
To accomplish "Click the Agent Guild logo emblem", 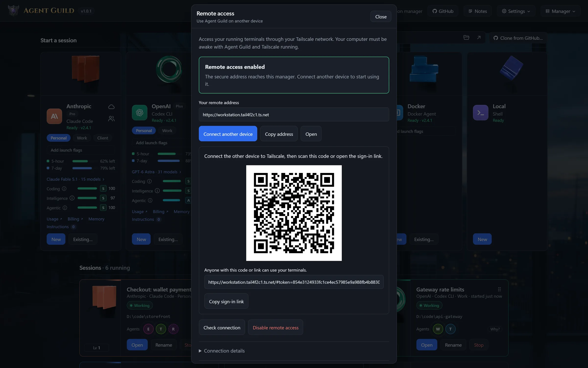I will [13, 11].
